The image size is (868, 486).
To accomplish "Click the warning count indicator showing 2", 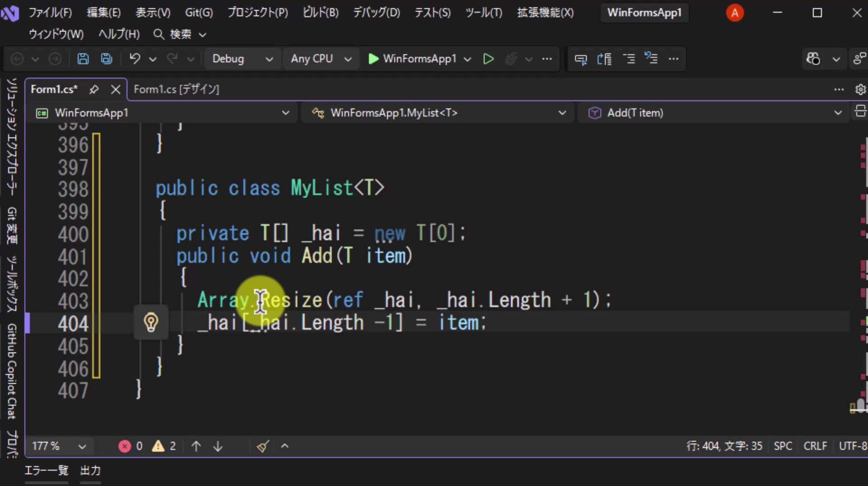I will pyautogui.click(x=164, y=446).
